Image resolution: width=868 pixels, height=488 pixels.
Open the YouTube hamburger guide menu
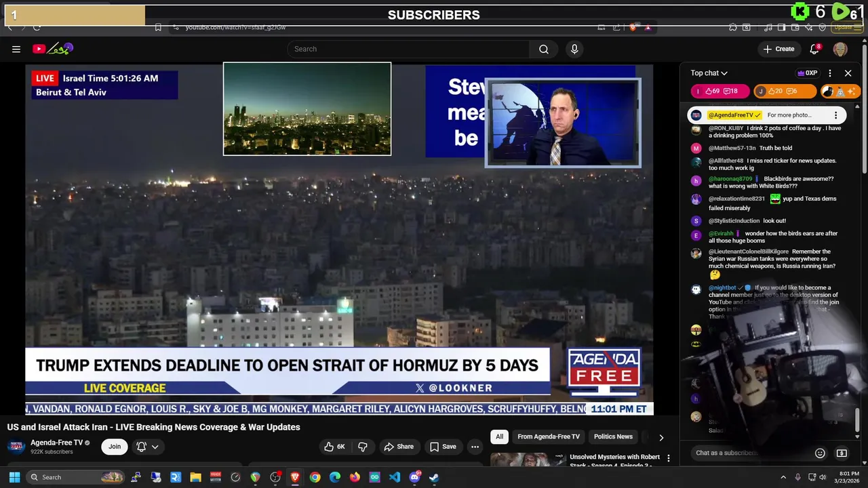point(16,49)
